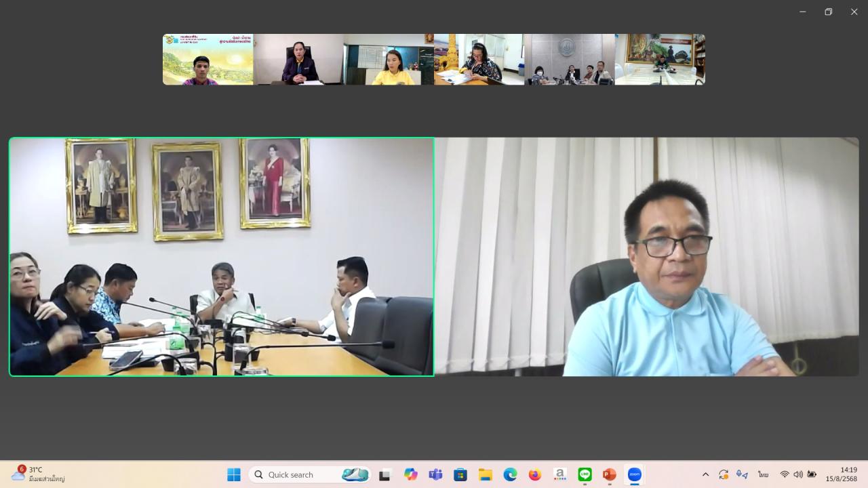Expand hidden system tray icons
868x488 pixels.
[x=705, y=474]
